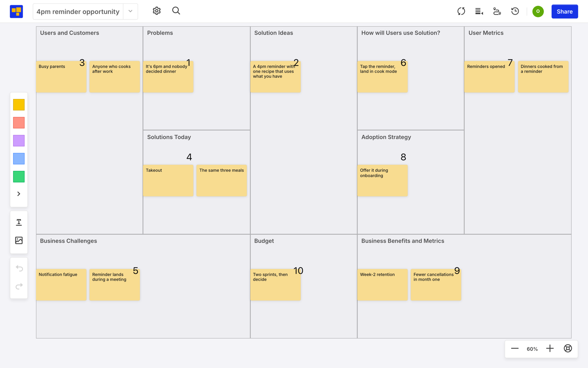Select the 'Takeout' sticky note

168,180
